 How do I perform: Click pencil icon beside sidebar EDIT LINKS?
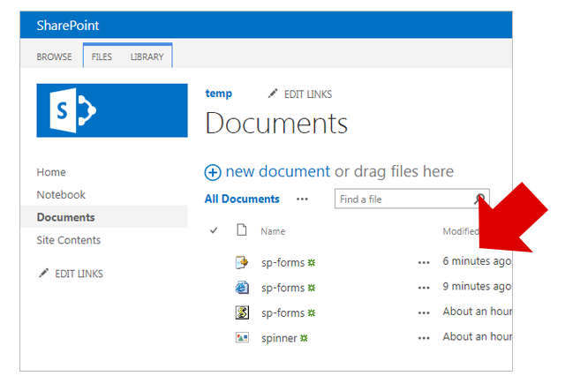[x=43, y=273]
